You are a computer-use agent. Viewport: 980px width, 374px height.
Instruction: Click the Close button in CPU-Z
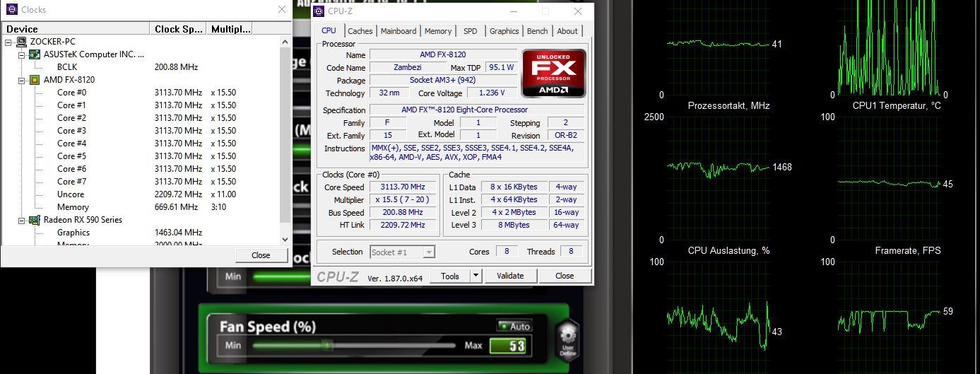pyautogui.click(x=565, y=276)
